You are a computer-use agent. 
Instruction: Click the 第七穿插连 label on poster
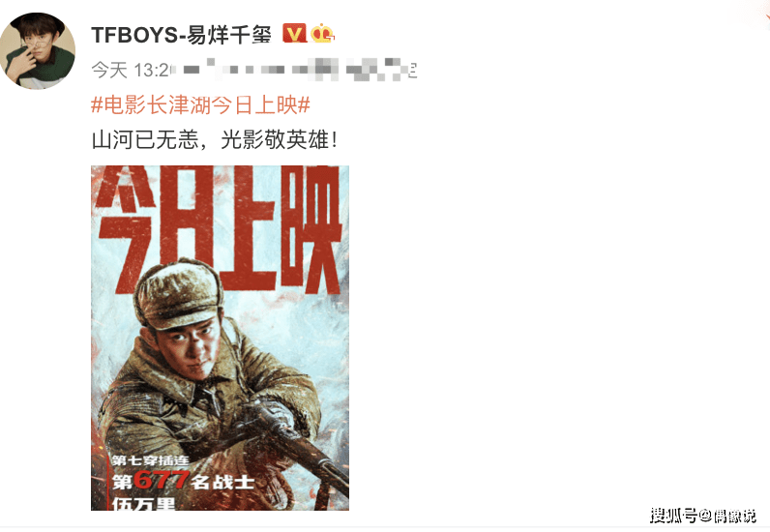(x=150, y=460)
